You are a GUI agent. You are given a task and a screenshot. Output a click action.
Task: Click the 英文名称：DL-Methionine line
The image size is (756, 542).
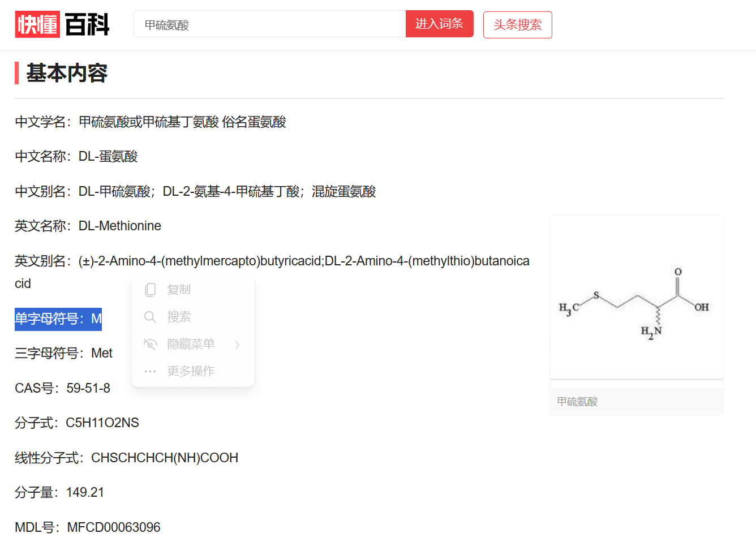coord(88,226)
